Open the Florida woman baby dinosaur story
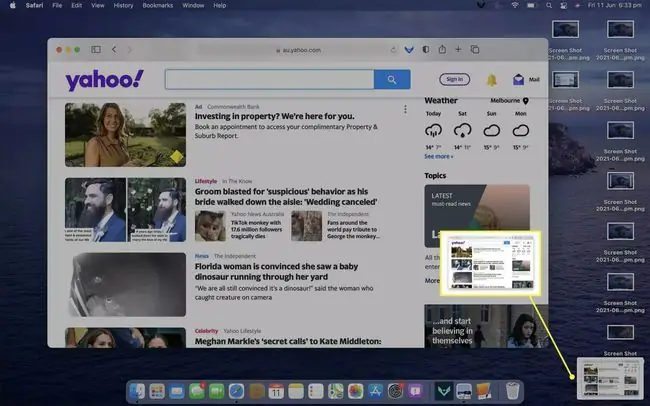This screenshot has width=650, height=406. click(x=276, y=272)
